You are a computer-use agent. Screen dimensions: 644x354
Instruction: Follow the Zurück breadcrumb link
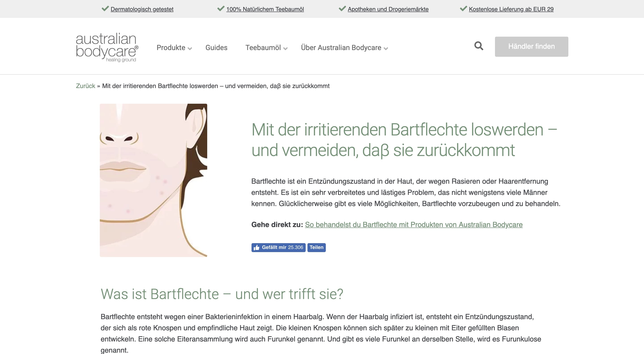coord(85,86)
